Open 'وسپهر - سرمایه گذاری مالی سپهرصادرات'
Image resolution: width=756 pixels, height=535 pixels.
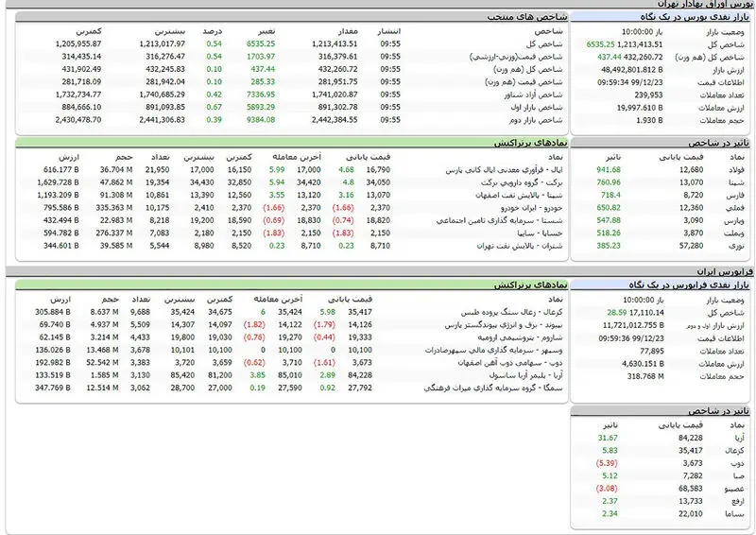[493, 350]
